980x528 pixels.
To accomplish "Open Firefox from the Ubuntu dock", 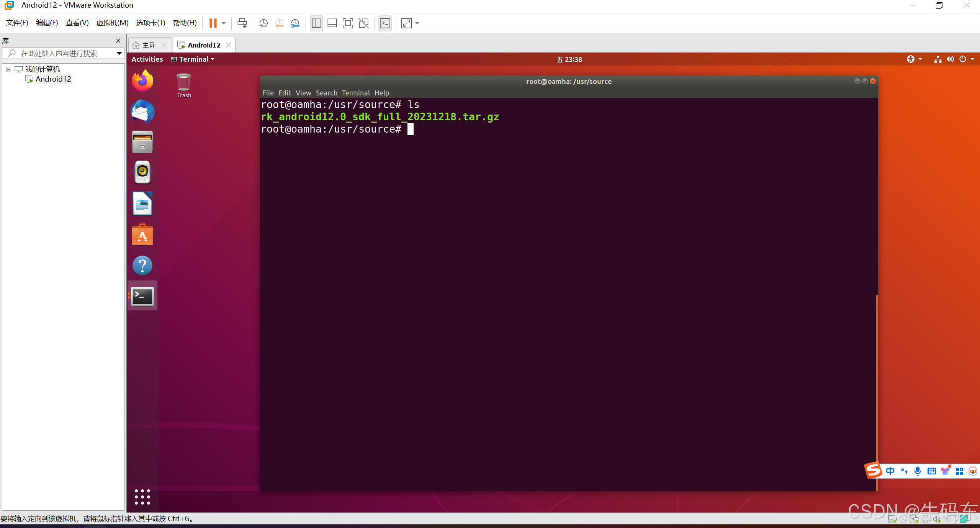I will tap(142, 81).
